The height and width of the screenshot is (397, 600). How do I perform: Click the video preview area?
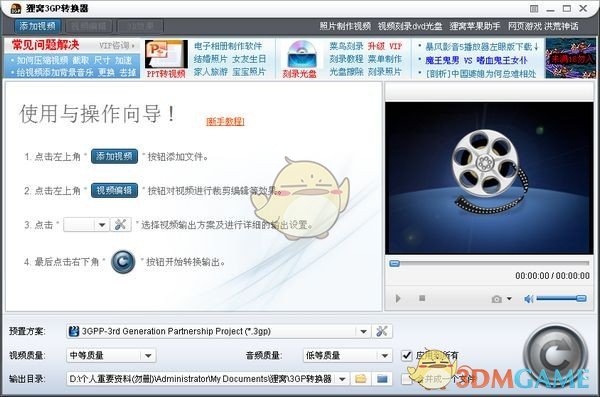click(x=489, y=178)
